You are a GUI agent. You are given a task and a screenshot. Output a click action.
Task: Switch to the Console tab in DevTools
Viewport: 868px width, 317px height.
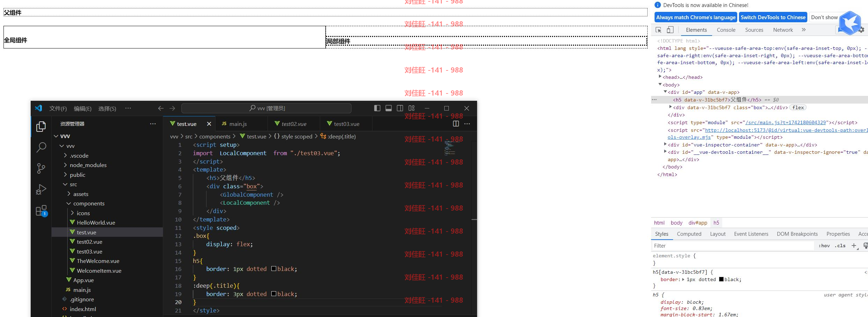click(x=726, y=30)
